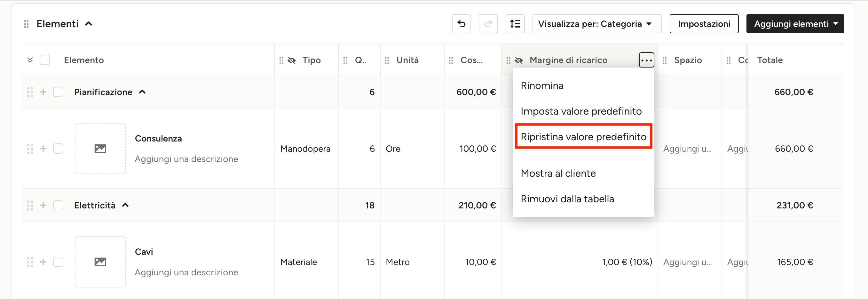This screenshot has width=868, height=299.
Task: Collapse the Elettricità category group
Action: (125, 205)
